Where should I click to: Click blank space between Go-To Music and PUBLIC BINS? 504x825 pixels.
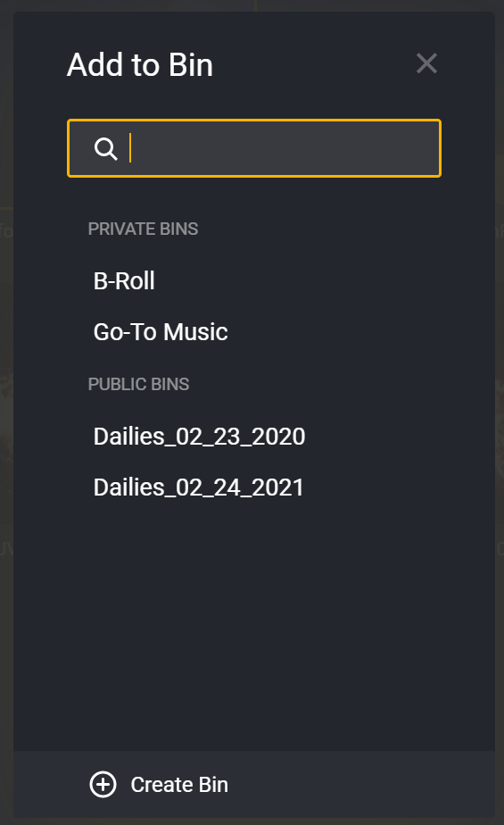coord(254,359)
